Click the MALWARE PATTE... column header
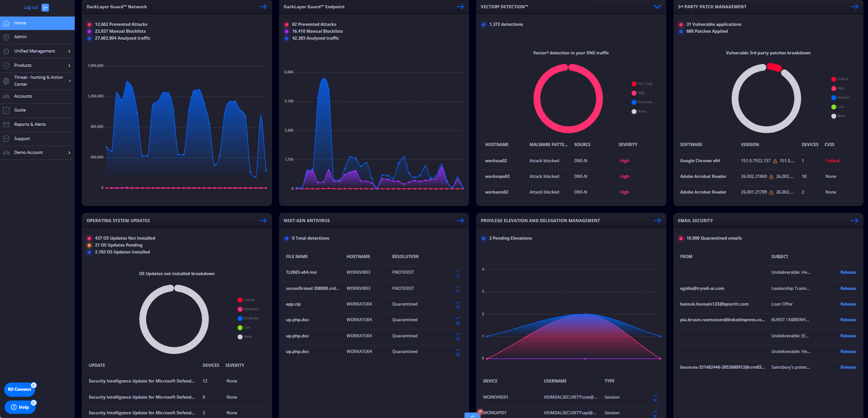Screen dimensions: 868x418 [549, 145]
